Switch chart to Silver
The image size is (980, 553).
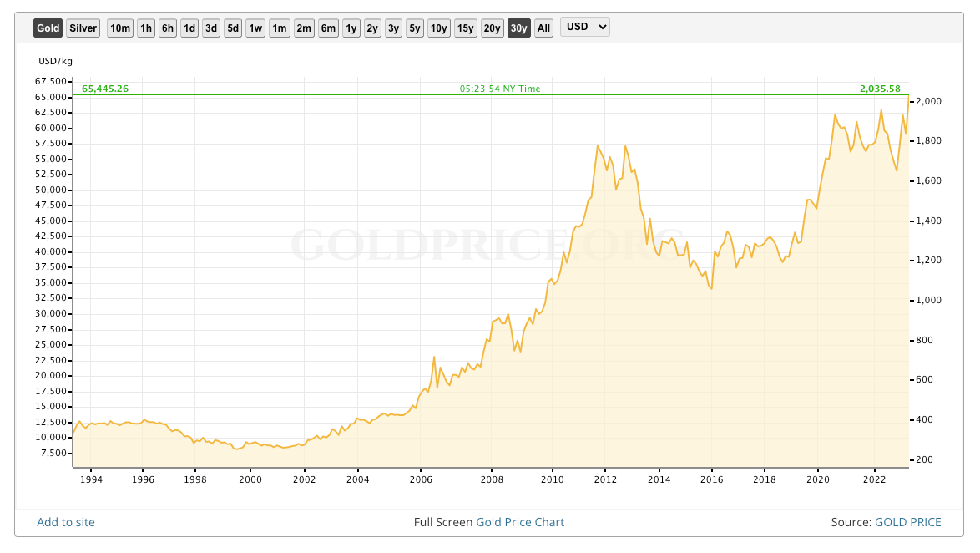(83, 28)
